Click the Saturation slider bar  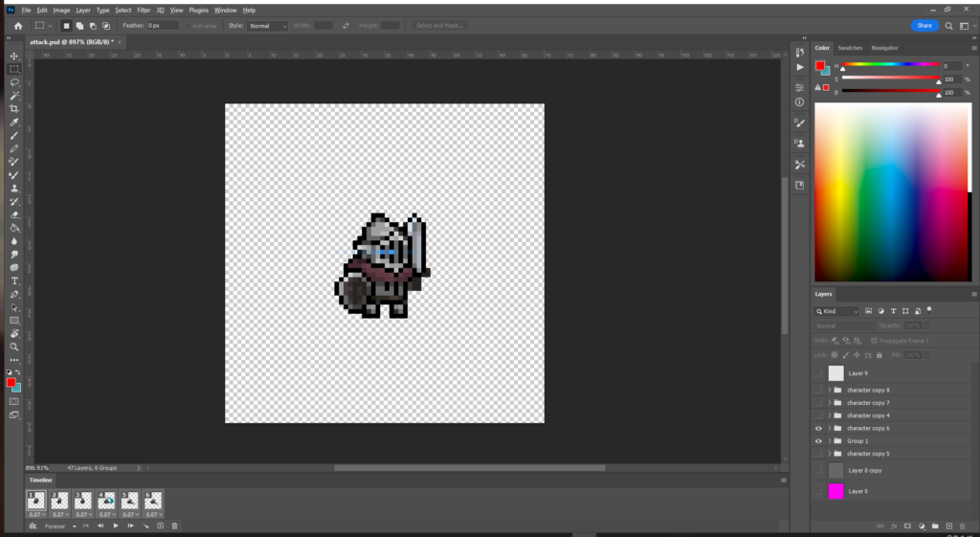(891, 78)
